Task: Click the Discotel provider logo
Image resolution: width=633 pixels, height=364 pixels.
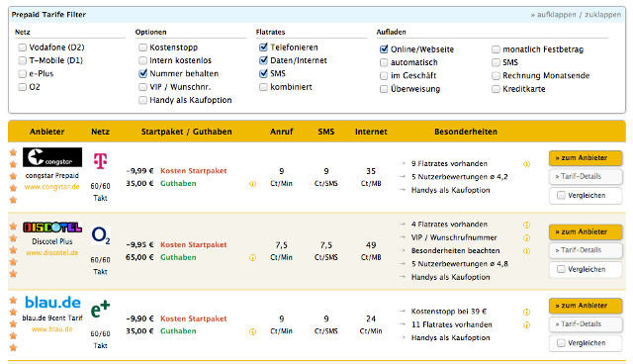Action: tap(52, 227)
